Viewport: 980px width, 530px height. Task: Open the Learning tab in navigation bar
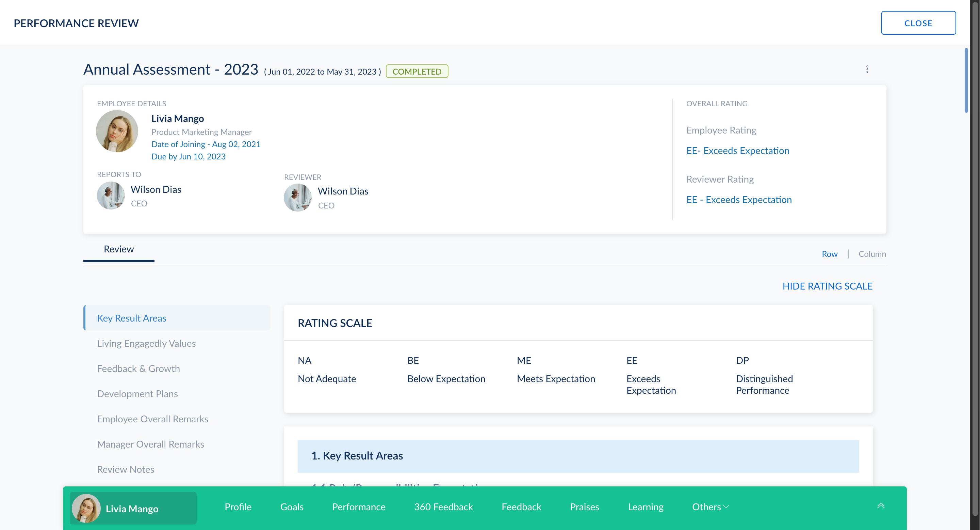[x=646, y=506]
